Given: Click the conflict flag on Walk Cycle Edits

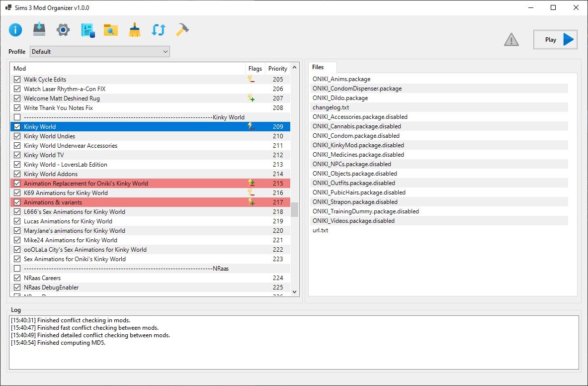Looking at the screenshot, I should click(251, 79).
